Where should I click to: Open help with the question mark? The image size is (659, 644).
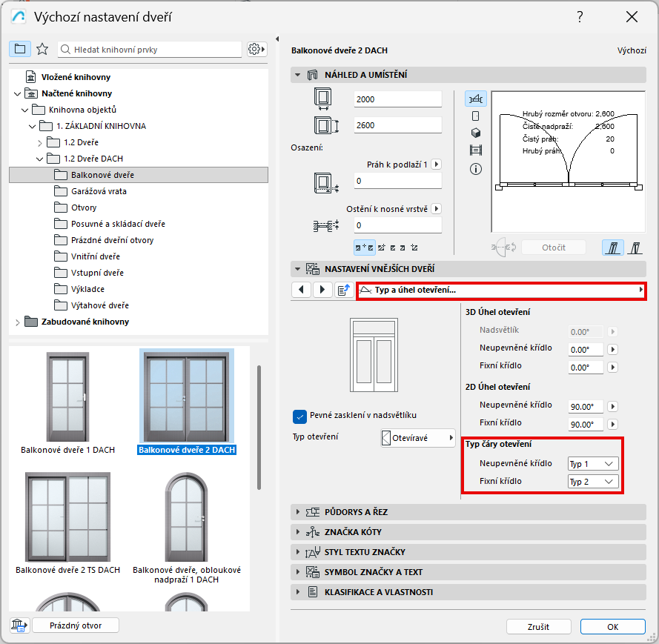580,17
